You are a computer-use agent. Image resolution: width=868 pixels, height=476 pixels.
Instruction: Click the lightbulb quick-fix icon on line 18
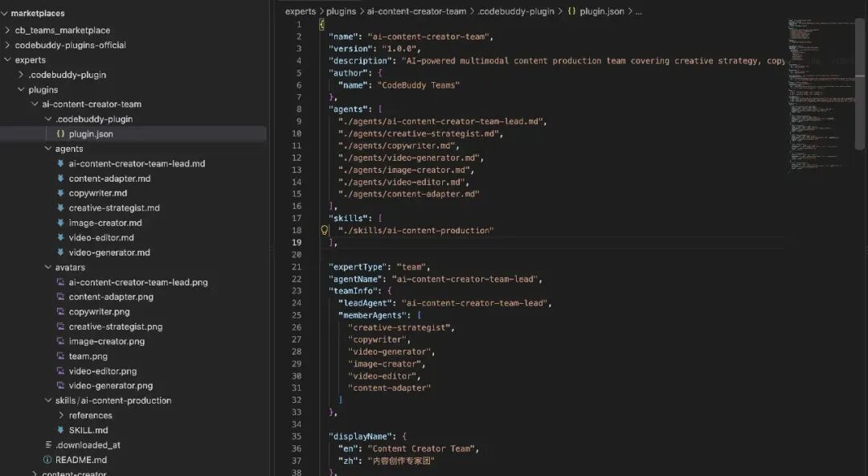click(x=325, y=230)
